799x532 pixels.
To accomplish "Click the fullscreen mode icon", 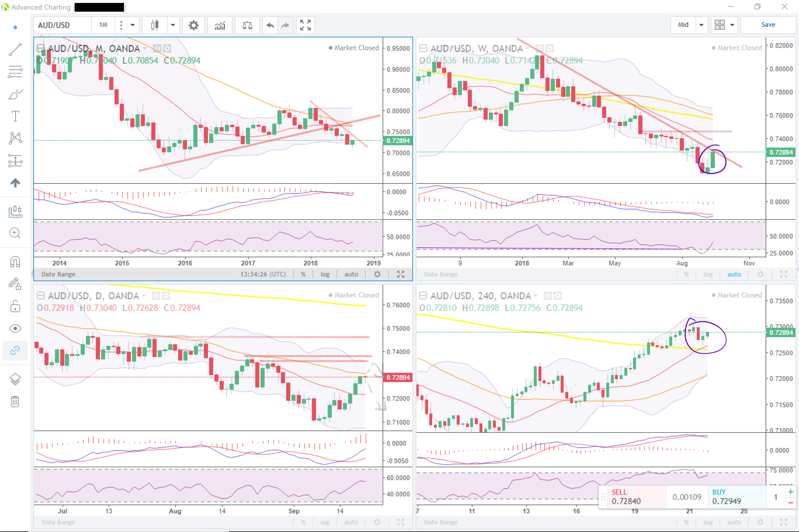I will [305, 25].
